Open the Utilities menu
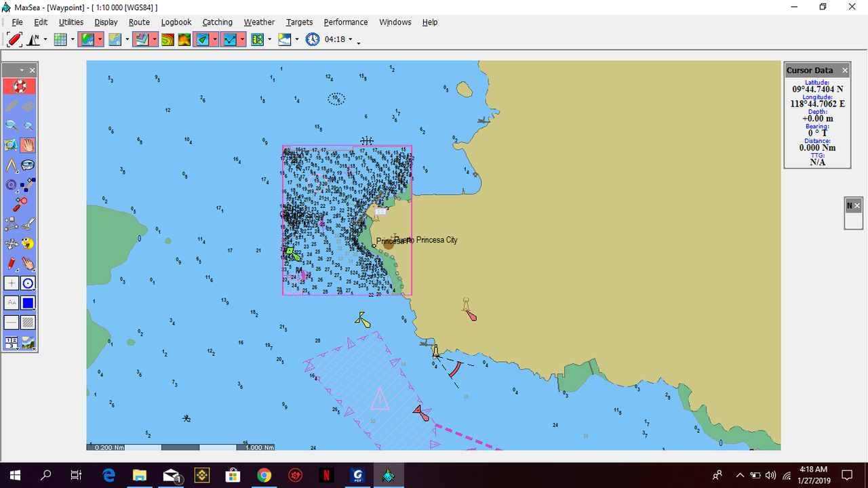 pyautogui.click(x=71, y=22)
